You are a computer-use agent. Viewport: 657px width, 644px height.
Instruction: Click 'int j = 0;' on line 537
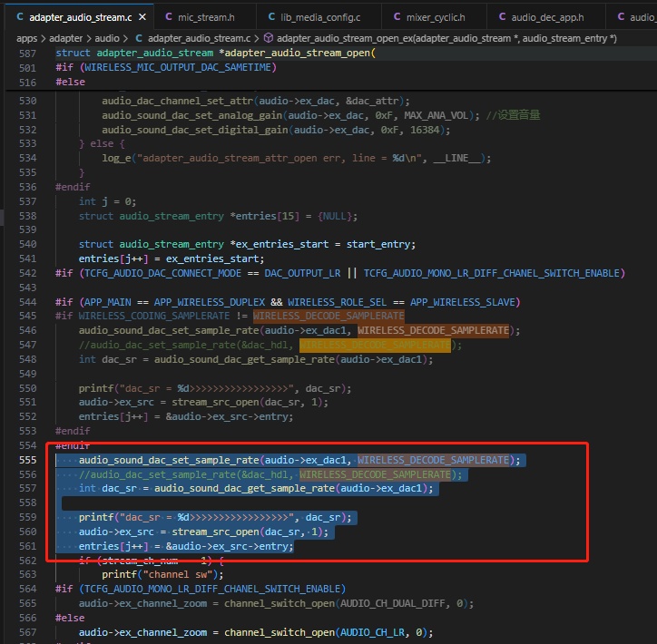click(107, 202)
